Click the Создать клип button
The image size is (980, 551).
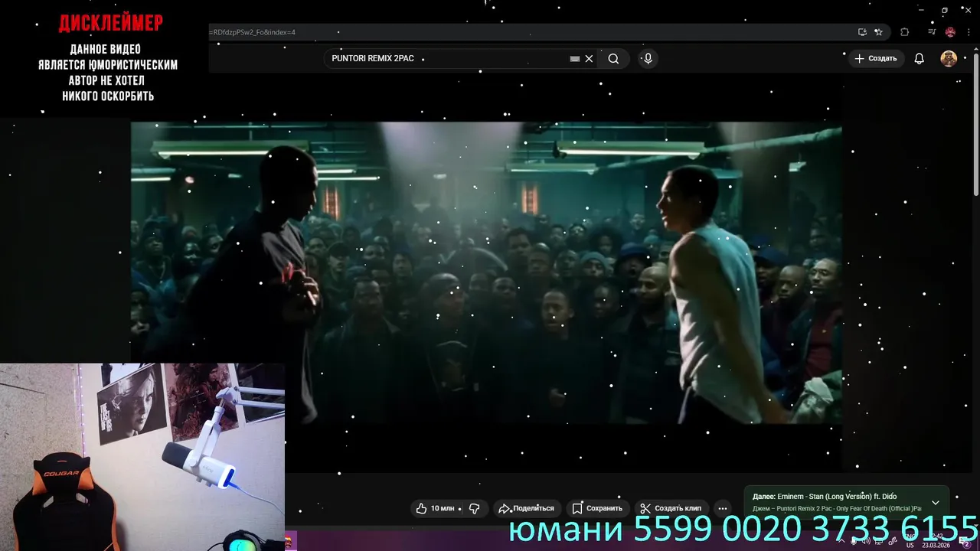(x=671, y=508)
